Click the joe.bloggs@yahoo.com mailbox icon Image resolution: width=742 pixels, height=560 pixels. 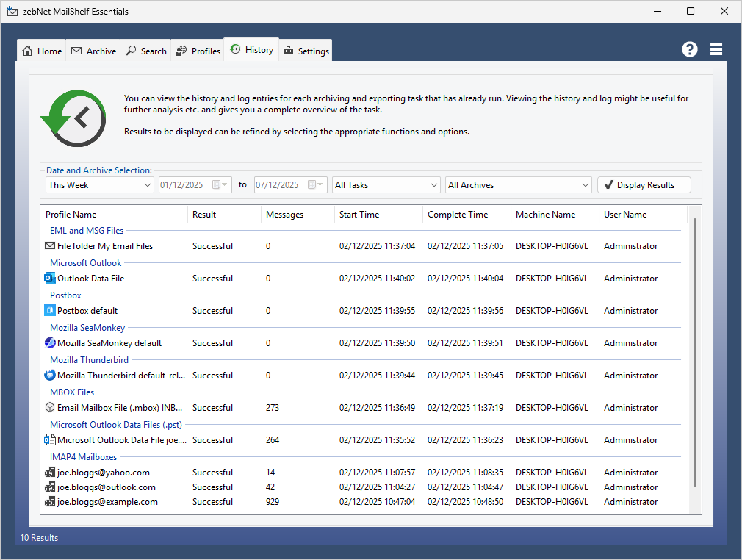coord(50,473)
